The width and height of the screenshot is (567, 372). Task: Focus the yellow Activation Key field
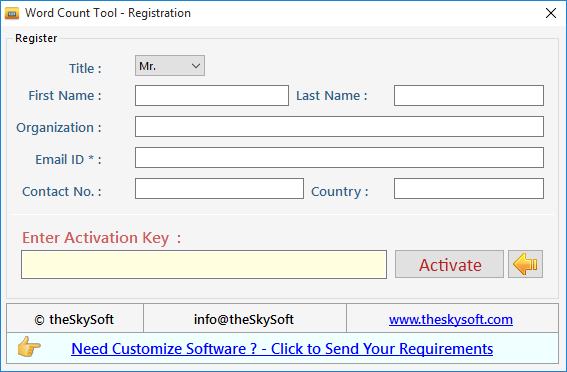pyautogui.click(x=204, y=264)
